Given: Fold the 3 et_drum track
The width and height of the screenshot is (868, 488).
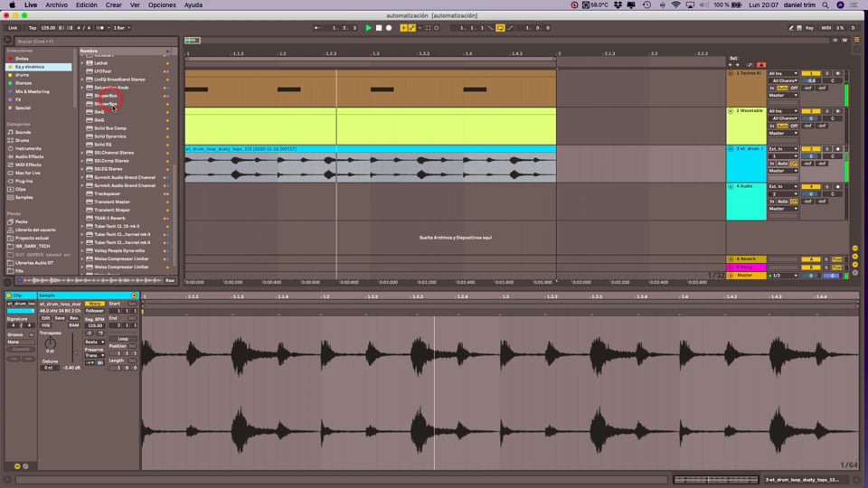Looking at the screenshot, I should 731,149.
